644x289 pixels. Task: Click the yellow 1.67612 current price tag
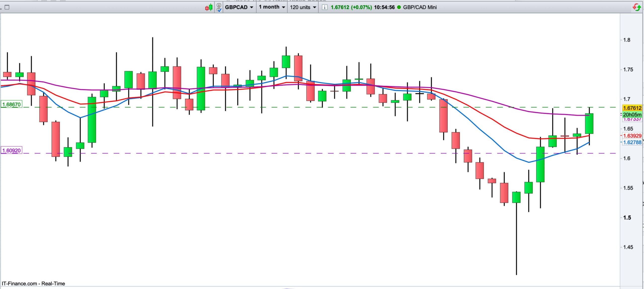[x=632, y=108]
